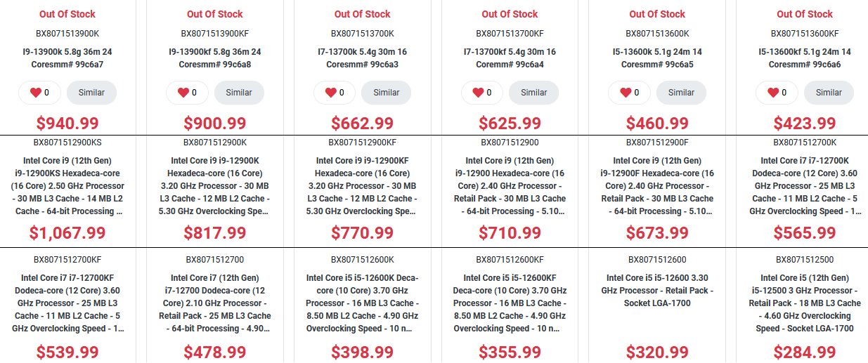The height and width of the screenshot is (363, 868).
Task: Click the $284.99 price of i5-12500
Action: (x=805, y=352)
